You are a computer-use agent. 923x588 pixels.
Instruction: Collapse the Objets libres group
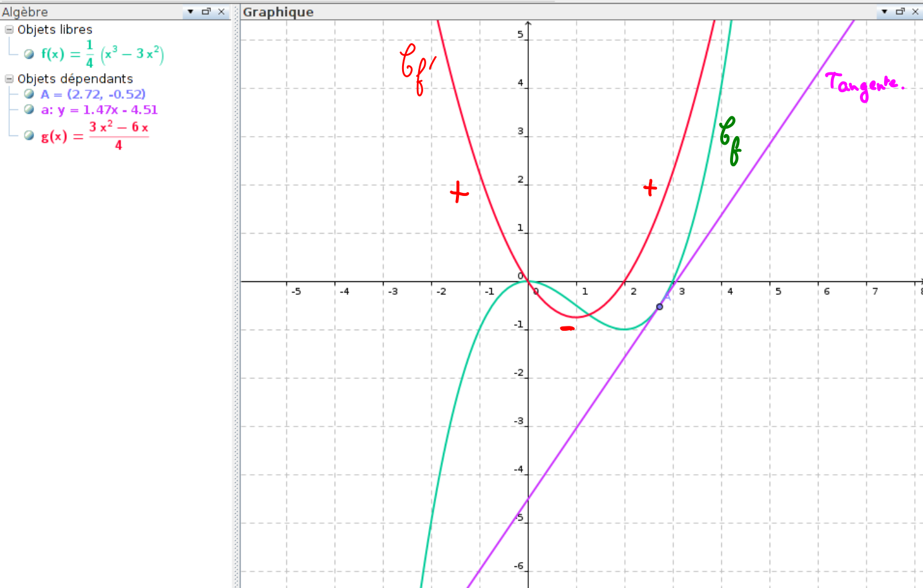click(9, 30)
